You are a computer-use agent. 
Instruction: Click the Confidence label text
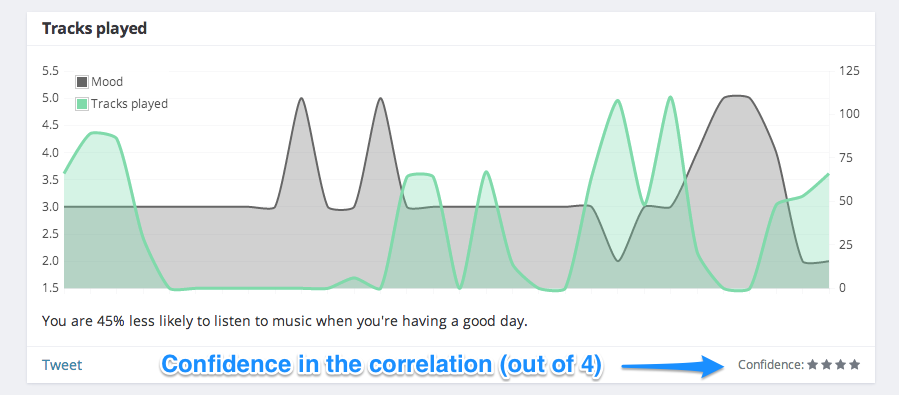coord(772,365)
